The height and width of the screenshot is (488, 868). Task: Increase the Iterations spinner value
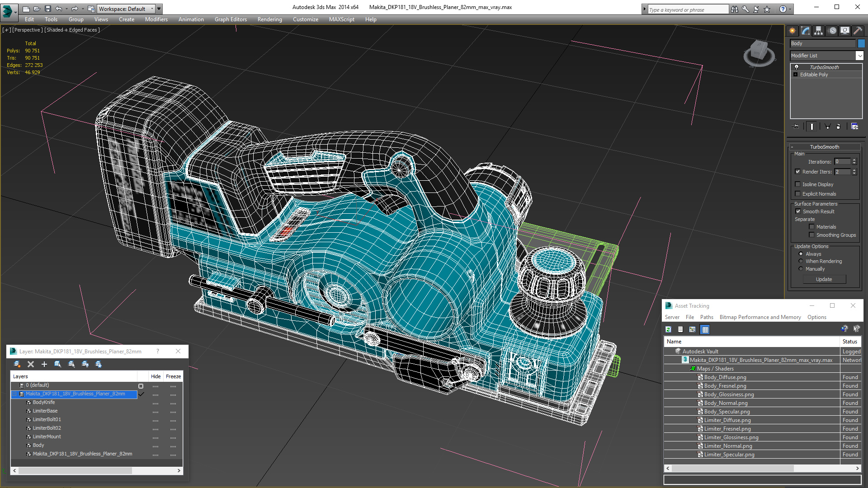854,160
